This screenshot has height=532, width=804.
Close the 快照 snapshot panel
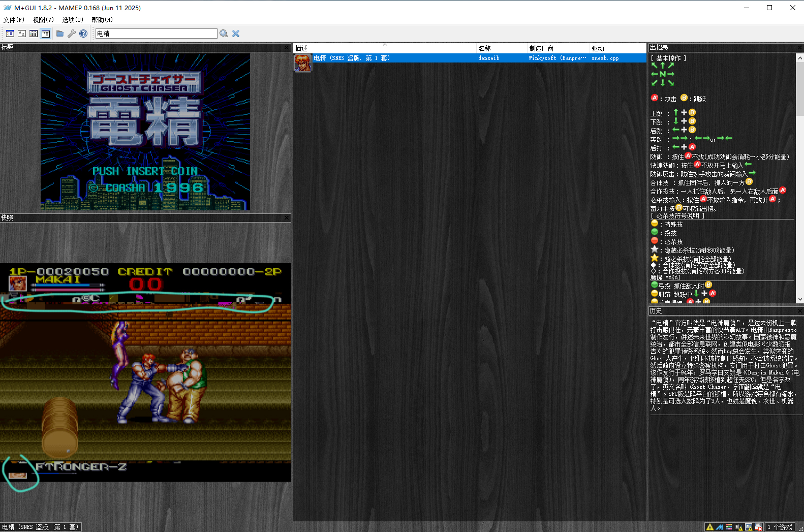[287, 217]
